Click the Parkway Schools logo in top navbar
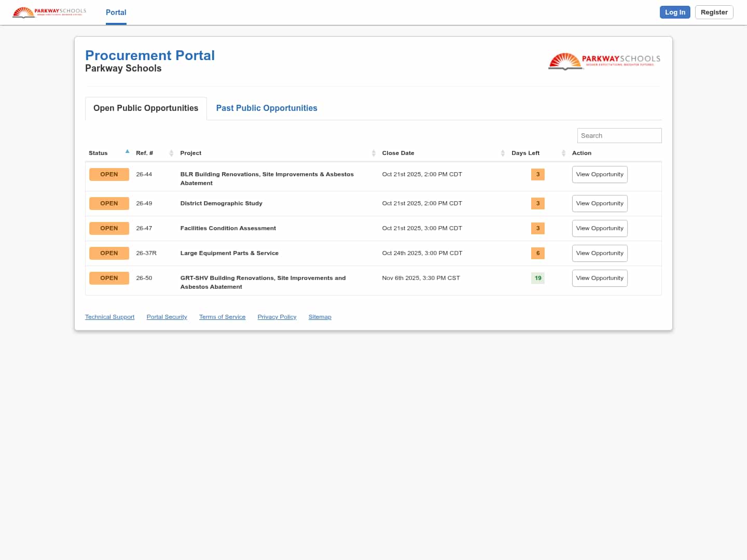This screenshot has height=560, width=747. tap(49, 12)
